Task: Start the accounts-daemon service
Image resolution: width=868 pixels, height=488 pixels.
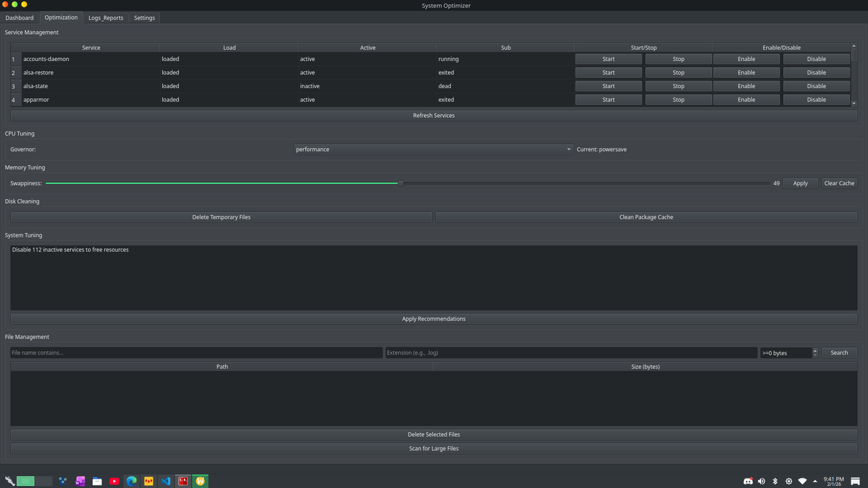Action: tap(608, 59)
